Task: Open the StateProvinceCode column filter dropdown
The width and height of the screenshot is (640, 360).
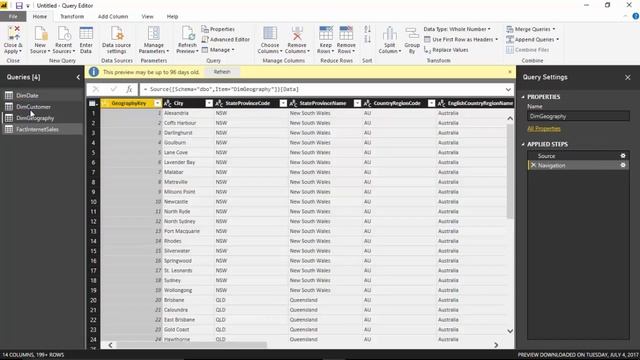Action: pos(283,103)
